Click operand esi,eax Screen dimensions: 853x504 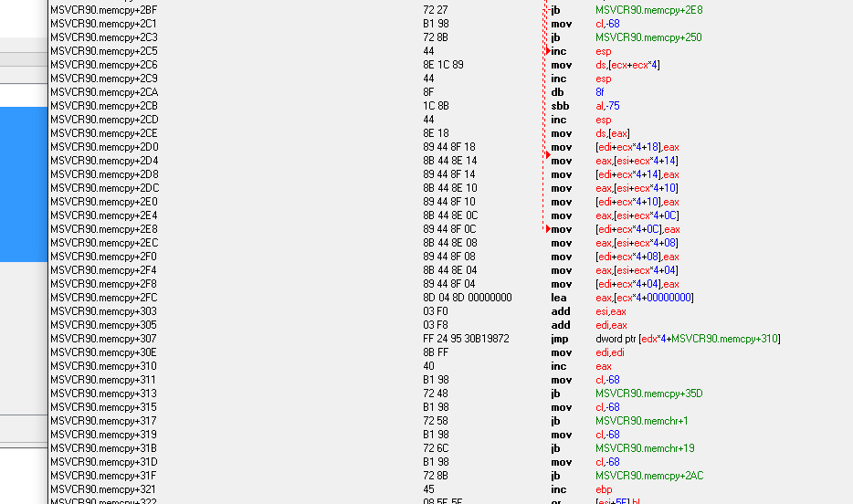[611, 311]
